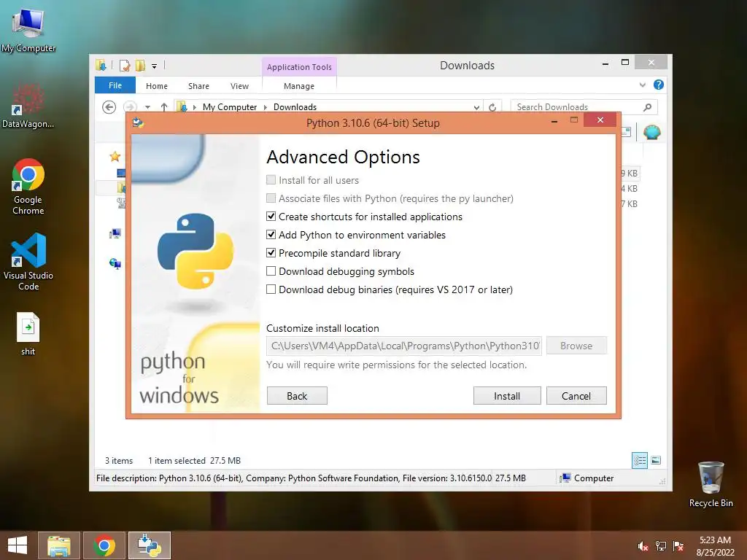This screenshot has width=747, height=560.
Task: Refresh the Downloads folder
Action: (492, 107)
